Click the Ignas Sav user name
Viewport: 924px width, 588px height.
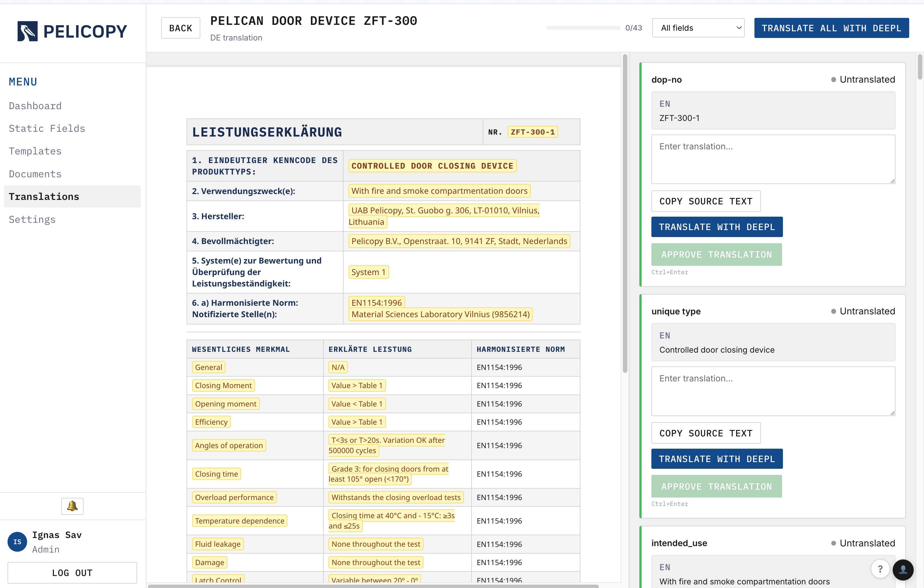[57, 535]
